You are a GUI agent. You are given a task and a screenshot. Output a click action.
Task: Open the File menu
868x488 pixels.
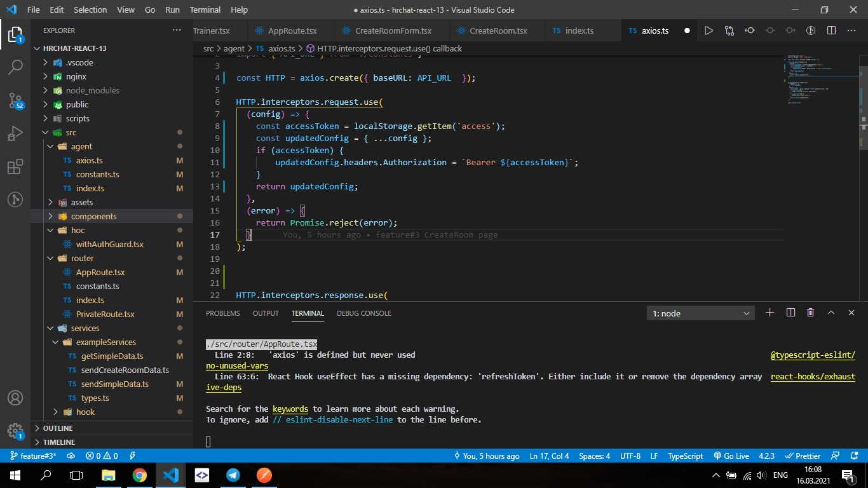pos(34,10)
